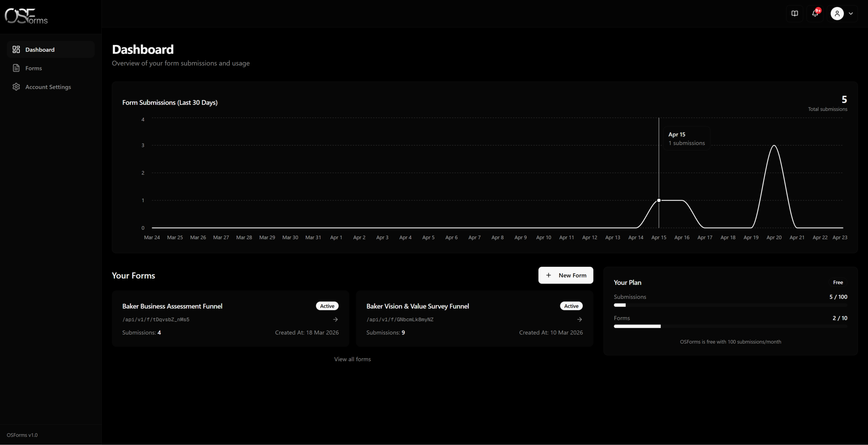Click the OSForms logo

pos(26,16)
